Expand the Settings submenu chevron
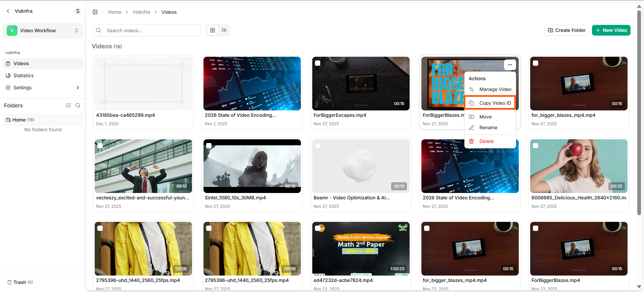This screenshot has width=644, height=292. tap(78, 88)
